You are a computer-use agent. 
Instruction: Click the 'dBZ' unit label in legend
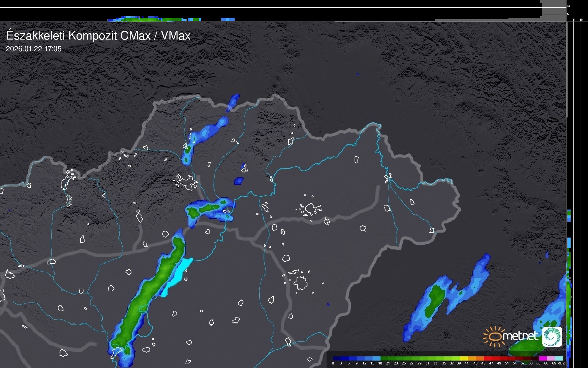coord(561,363)
